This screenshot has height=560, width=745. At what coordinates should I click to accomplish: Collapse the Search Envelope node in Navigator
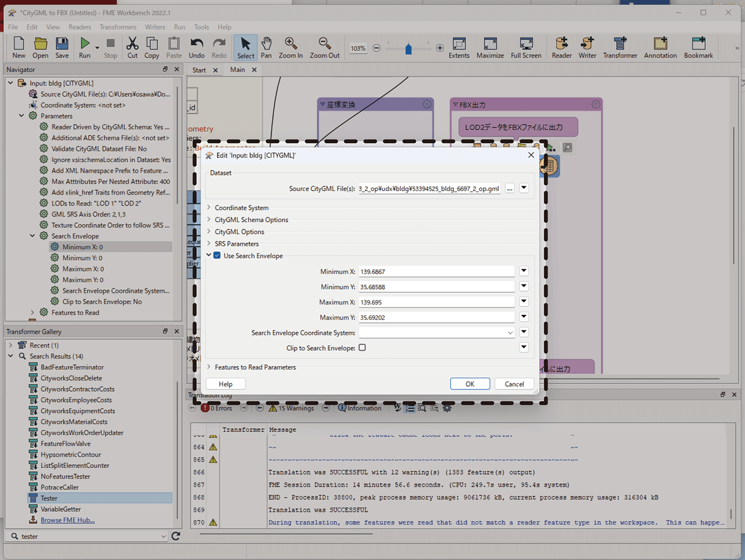pyautogui.click(x=33, y=236)
